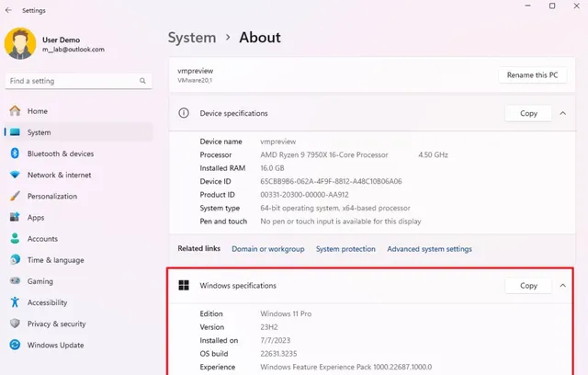Click the Gaming controller icon
The image size is (588, 375).
pos(15,280)
